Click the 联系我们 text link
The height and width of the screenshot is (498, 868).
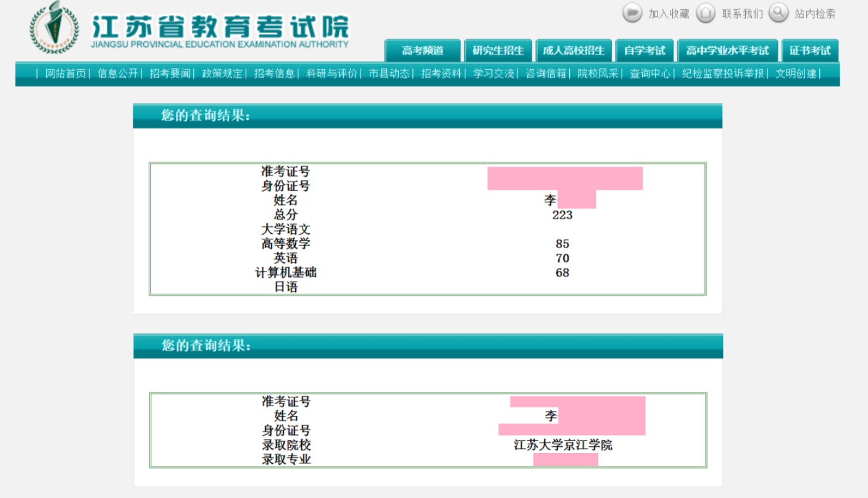pos(743,14)
